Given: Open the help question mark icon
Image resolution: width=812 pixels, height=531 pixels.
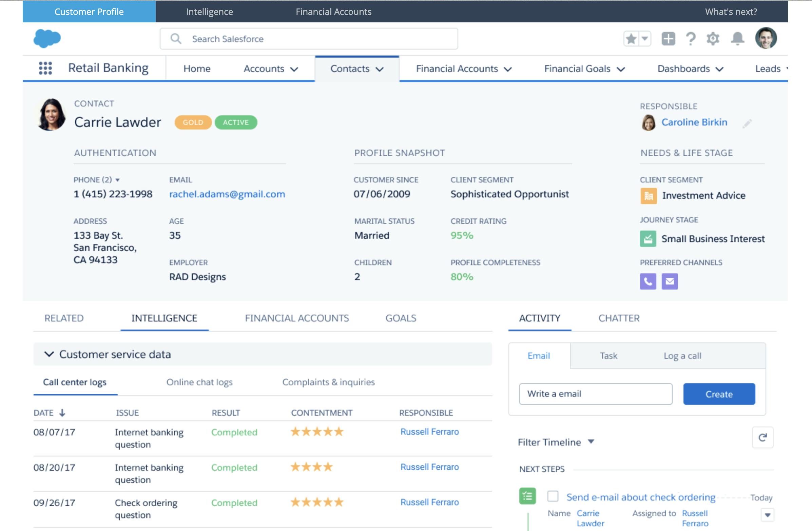Looking at the screenshot, I should pos(691,39).
